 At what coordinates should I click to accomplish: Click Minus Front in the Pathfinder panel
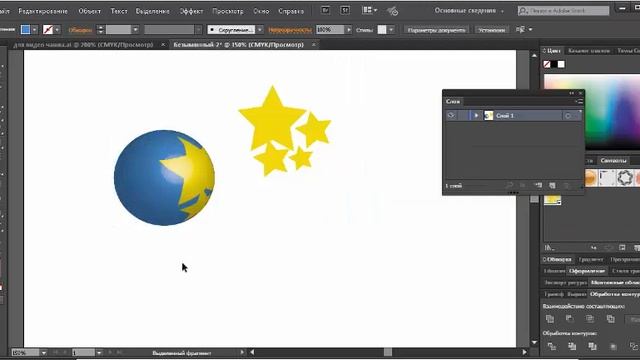click(570, 319)
